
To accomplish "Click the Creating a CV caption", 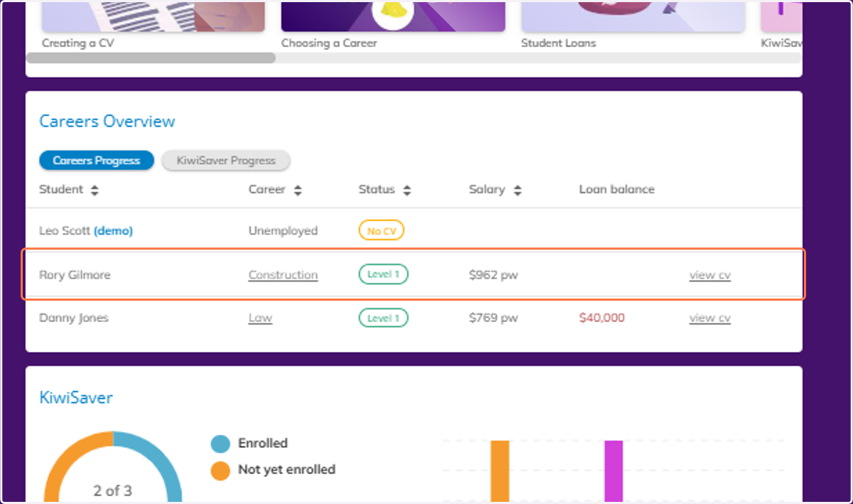I will coord(77,43).
